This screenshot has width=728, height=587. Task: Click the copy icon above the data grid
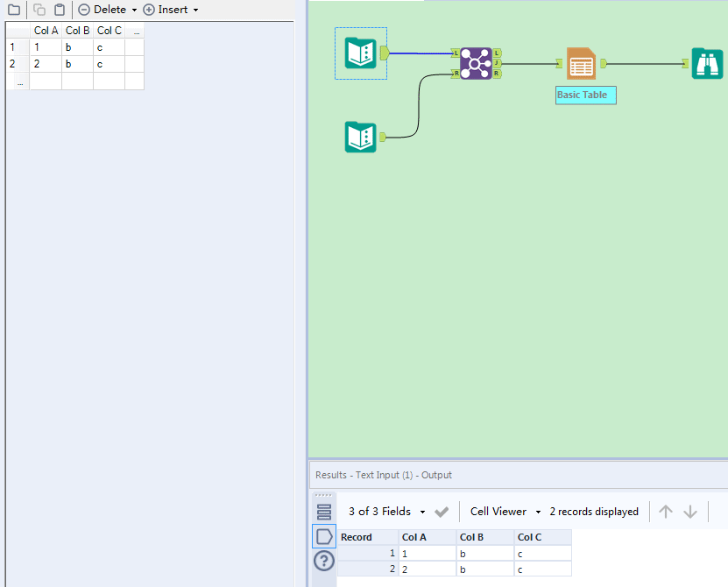click(39, 10)
